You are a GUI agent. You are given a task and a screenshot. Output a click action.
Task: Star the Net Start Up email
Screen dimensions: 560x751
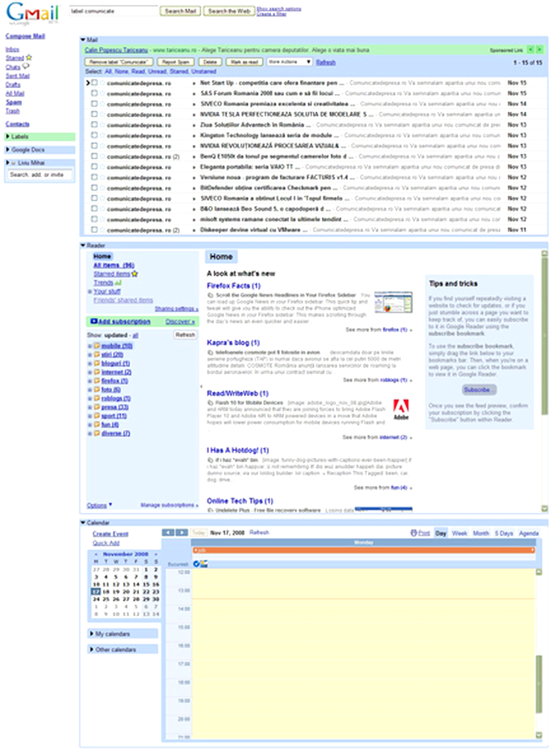click(x=102, y=83)
